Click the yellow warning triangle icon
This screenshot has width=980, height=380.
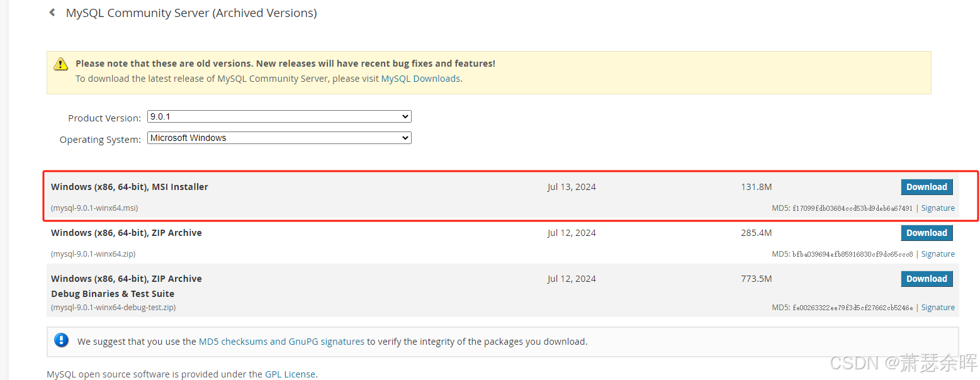click(60, 64)
